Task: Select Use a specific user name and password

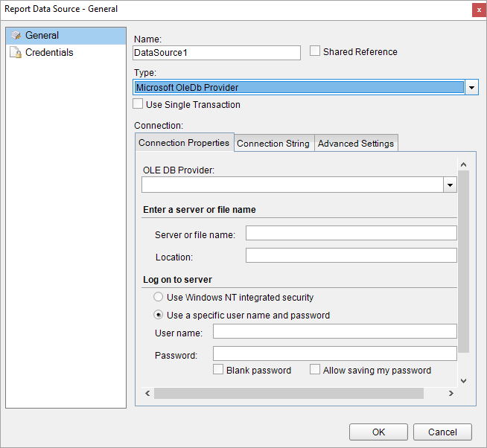Action: (x=158, y=315)
